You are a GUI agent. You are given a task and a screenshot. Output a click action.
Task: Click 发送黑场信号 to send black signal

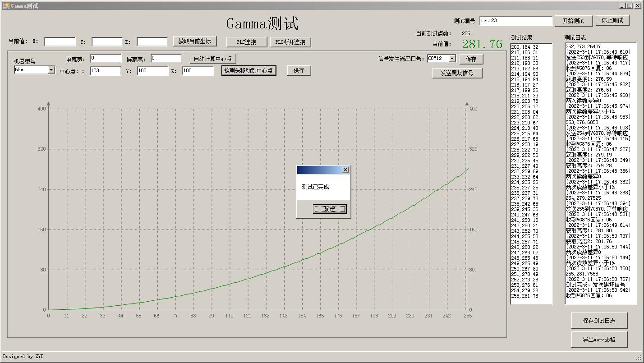coord(457,73)
